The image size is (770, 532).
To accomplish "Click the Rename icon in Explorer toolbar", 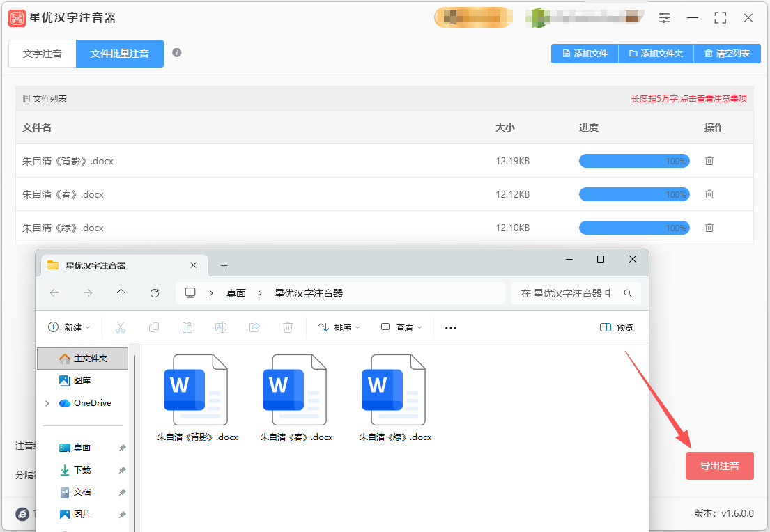I will click(221, 327).
